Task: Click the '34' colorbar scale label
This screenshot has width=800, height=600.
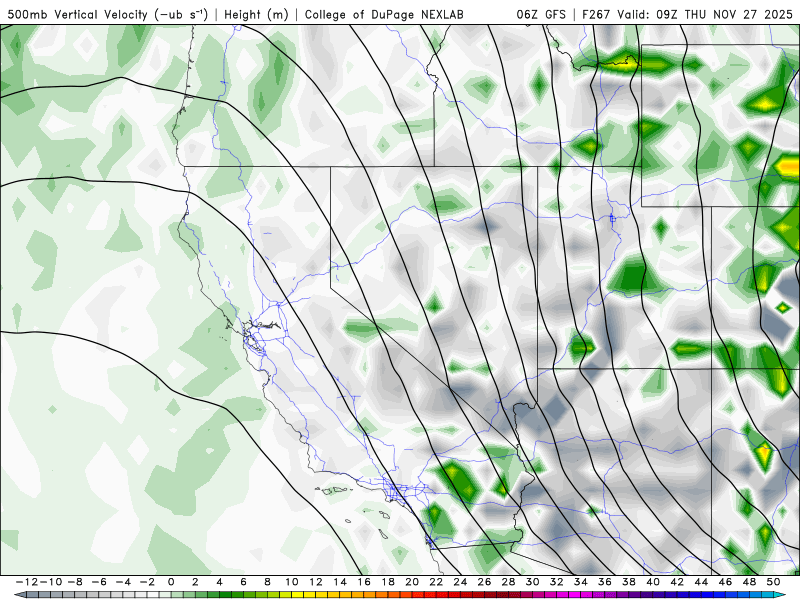Action: coord(581,582)
